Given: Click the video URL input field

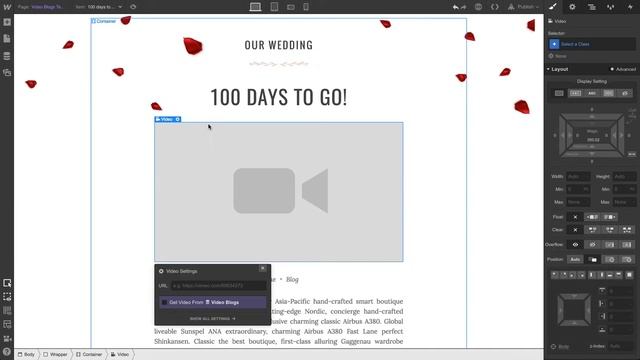Looking at the screenshot, I should [219, 286].
